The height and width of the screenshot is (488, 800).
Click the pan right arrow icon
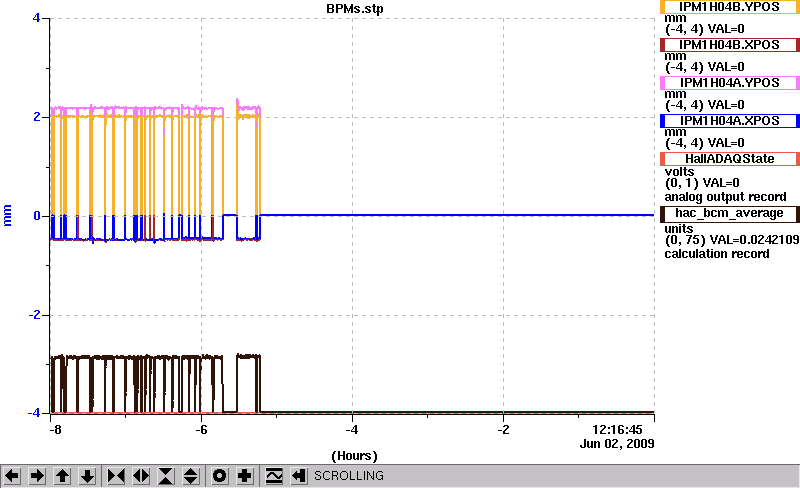(x=37, y=476)
